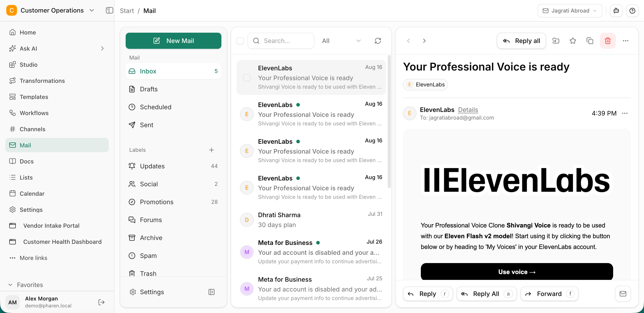Go to next email arrow
Image resolution: width=644 pixels, height=313 pixels.
tap(424, 41)
